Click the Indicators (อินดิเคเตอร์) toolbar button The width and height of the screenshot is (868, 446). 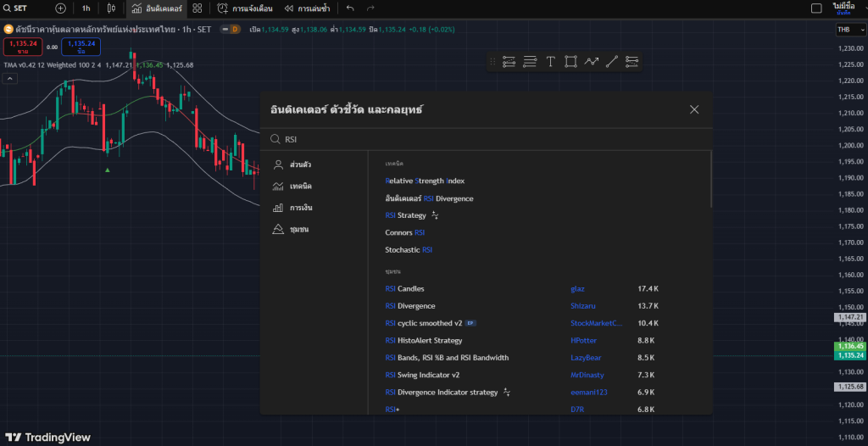coord(157,8)
